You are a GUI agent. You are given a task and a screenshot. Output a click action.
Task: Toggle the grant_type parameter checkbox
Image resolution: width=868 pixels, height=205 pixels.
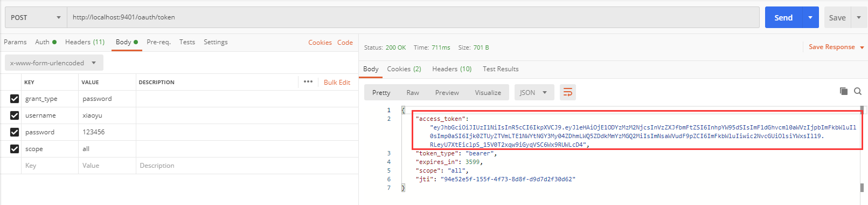[x=15, y=99]
